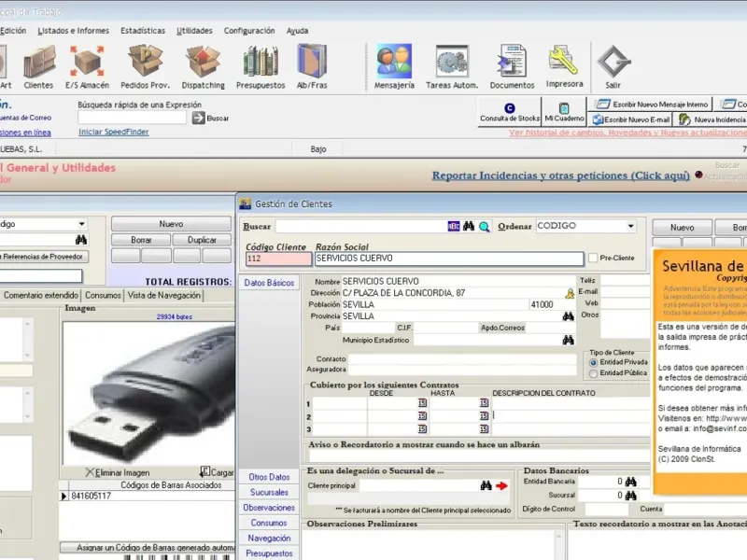Open DESDE calendar for contract row 3
The image size is (747, 560).
click(x=422, y=428)
